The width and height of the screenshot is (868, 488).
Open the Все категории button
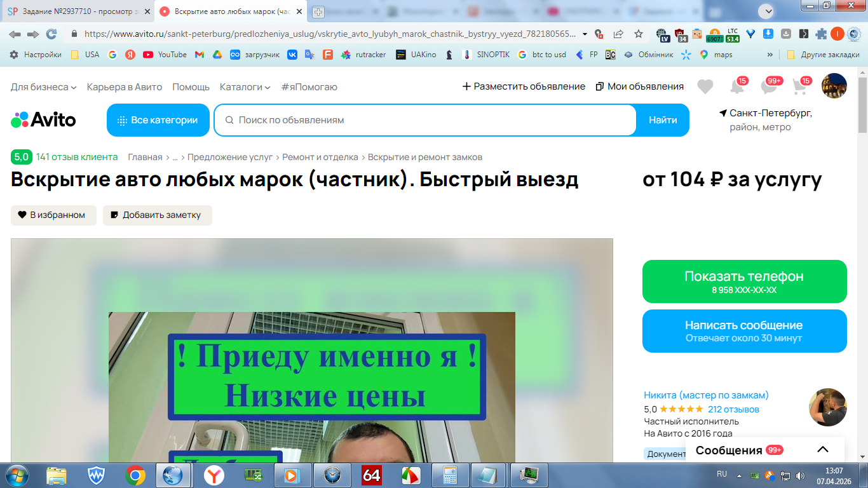[158, 120]
